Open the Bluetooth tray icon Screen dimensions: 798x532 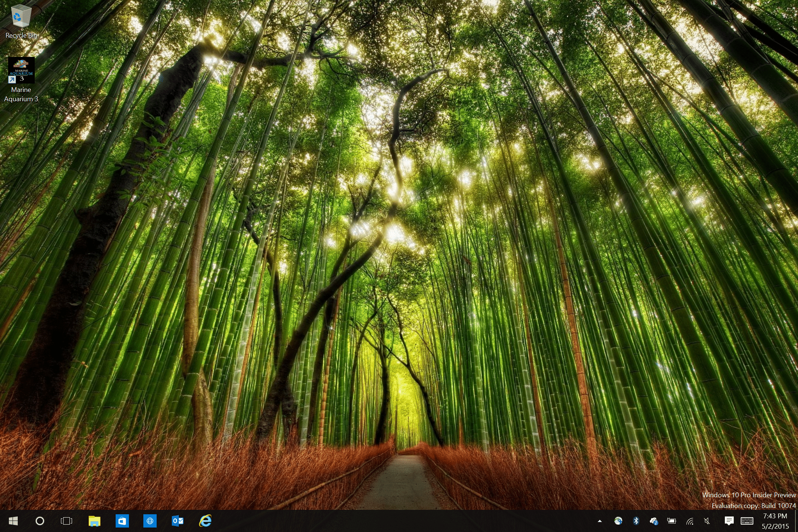636,521
